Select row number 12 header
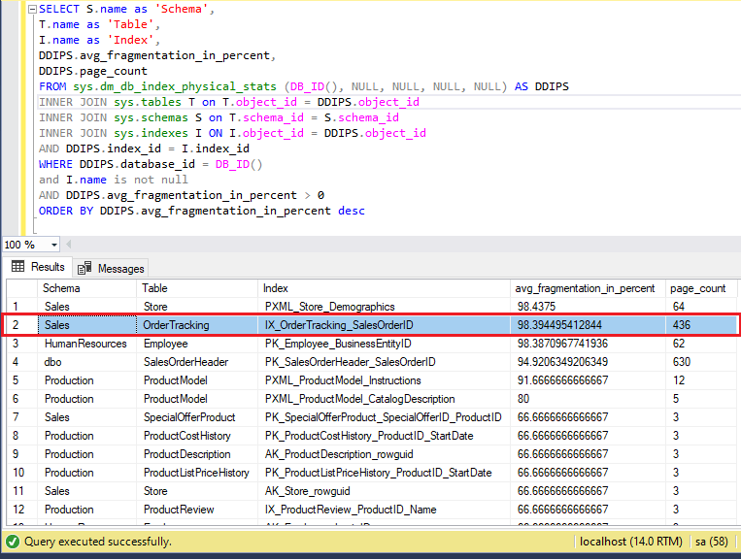Image resolution: width=741 pixels, height=560 pixels. [22, 509]
